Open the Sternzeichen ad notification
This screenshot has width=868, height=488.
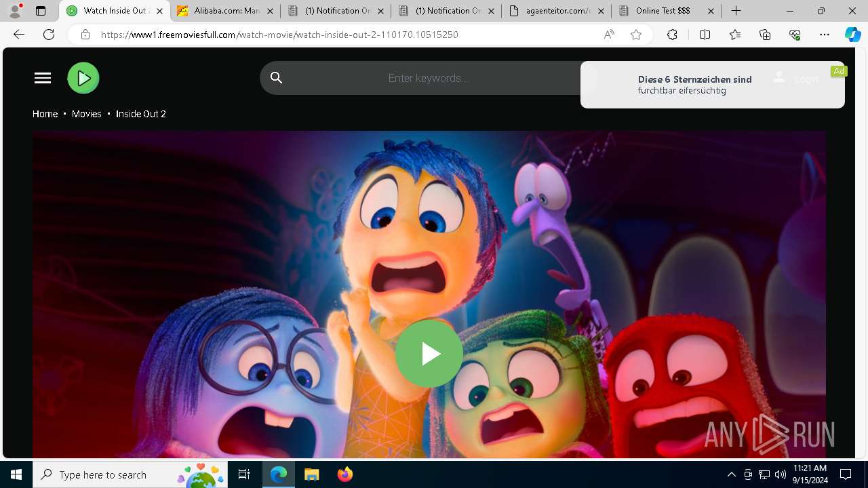click(713, 85)
